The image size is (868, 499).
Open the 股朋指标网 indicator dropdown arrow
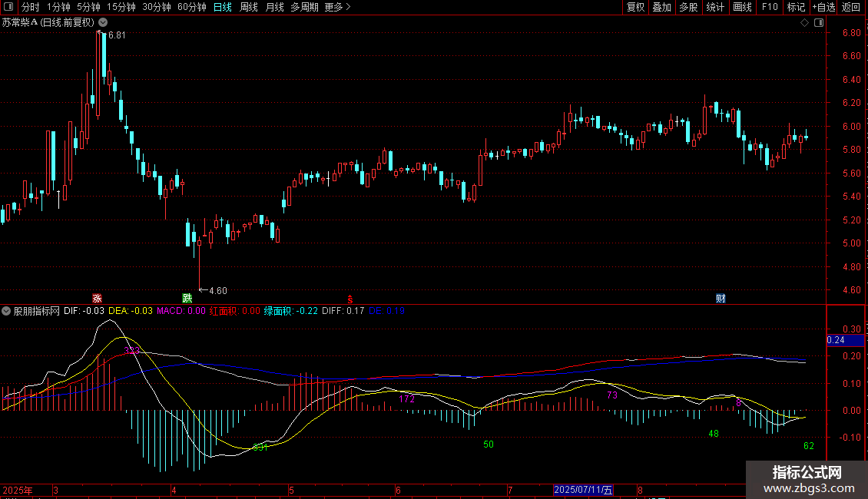click(6, 311)
